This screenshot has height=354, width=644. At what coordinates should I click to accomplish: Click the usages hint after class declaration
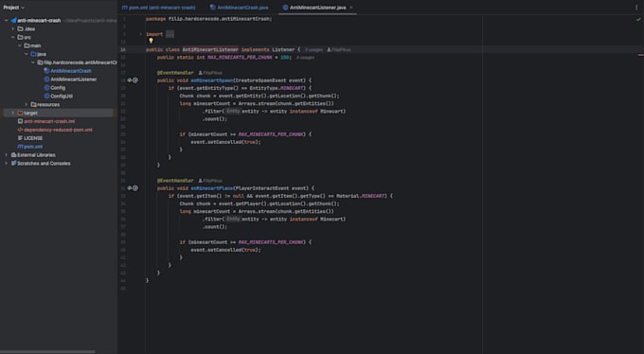(313, 49)
